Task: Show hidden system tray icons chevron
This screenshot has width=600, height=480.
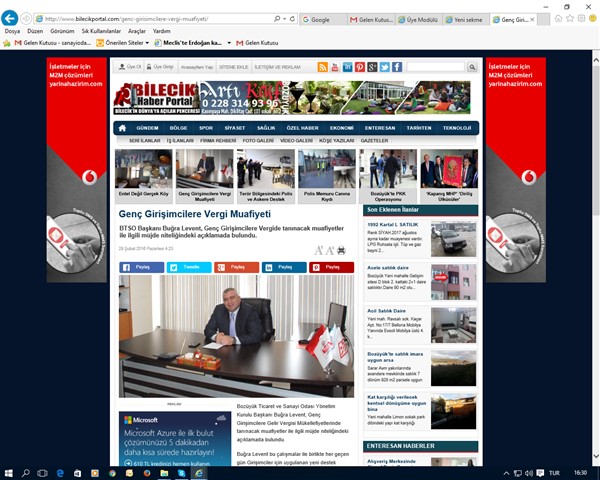Action: [506, 473]
